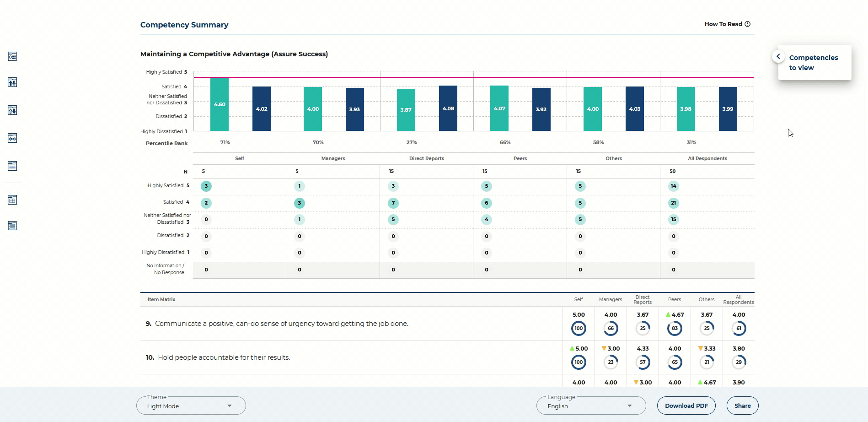Open the Language dropdown set to English
The height and width of the screenshot is (422, 868).
point(591,406)
